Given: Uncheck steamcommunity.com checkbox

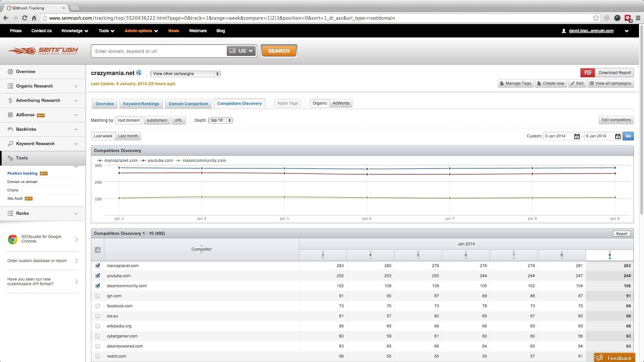Looking at the screenshot, I should click(98, 286).
